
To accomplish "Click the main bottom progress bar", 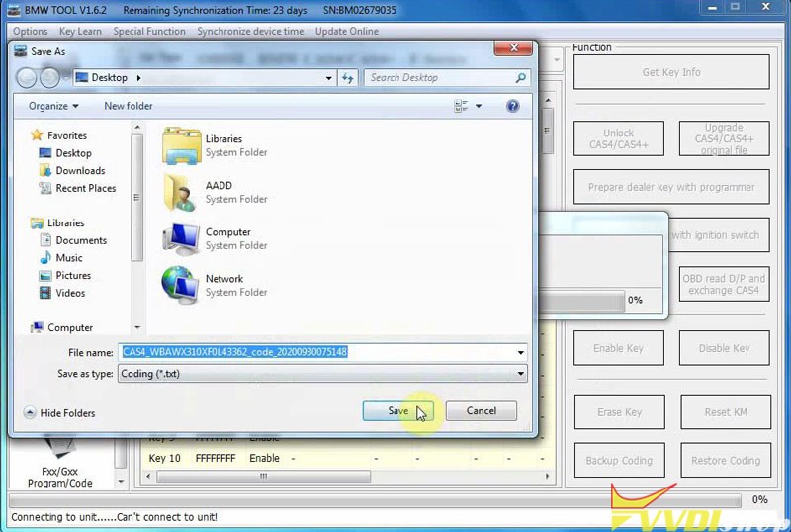I will [x=375, y=500].
